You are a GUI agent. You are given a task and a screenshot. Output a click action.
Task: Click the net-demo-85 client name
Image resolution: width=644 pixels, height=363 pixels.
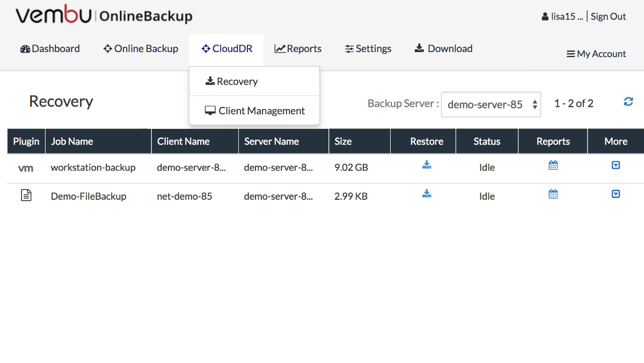point(185,197)
